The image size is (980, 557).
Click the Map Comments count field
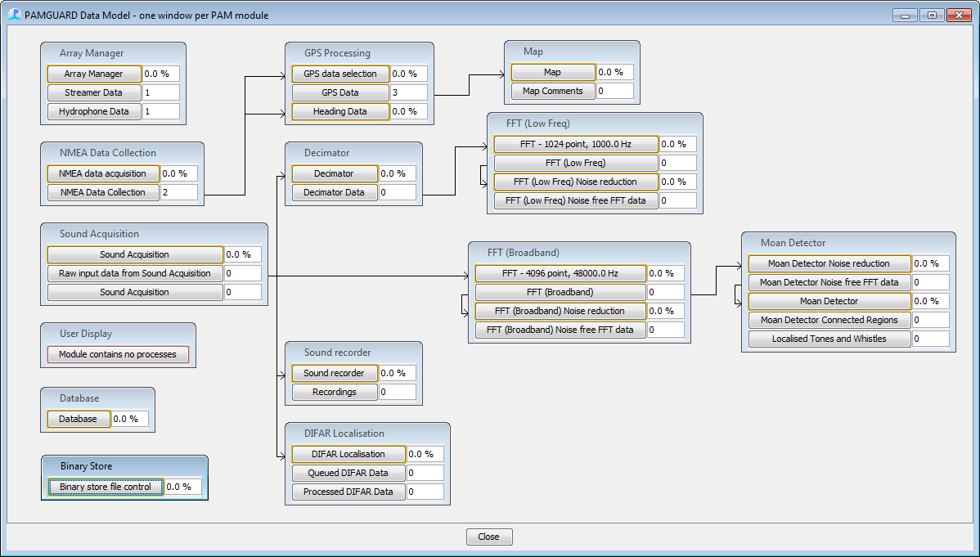(x=615, y=91)
